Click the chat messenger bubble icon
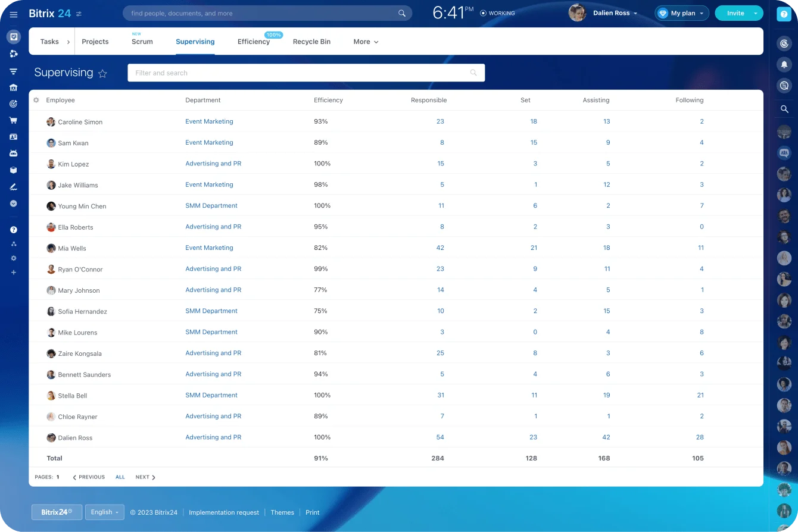The height and width of the screenshot is (532, 798). [784, 85]
